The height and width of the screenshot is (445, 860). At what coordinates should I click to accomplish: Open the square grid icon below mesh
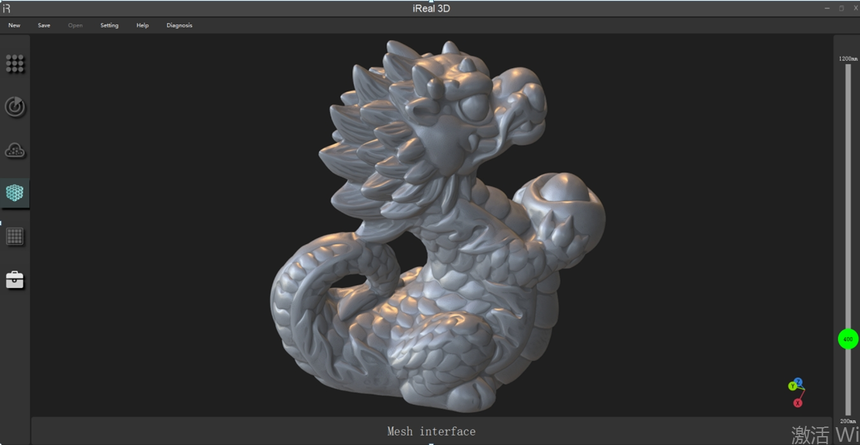[15, 237]
